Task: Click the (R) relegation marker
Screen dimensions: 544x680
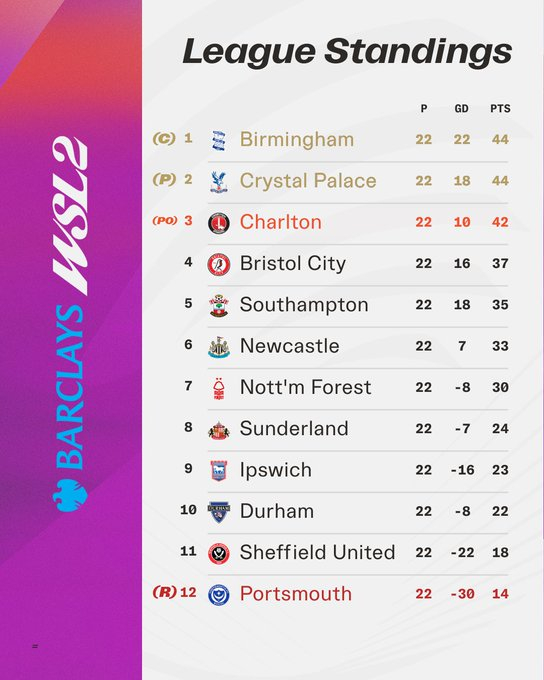Action: [164, 592]
